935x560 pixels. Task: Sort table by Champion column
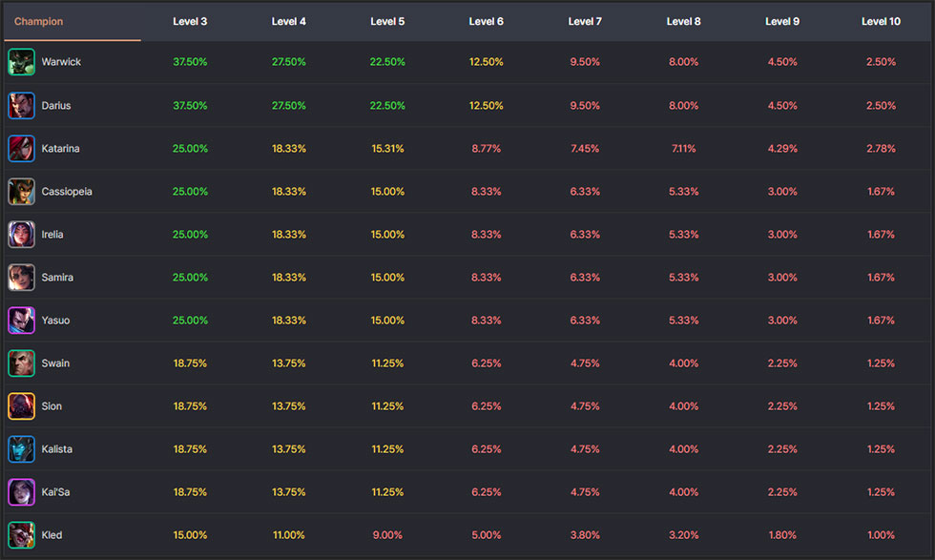39,22
